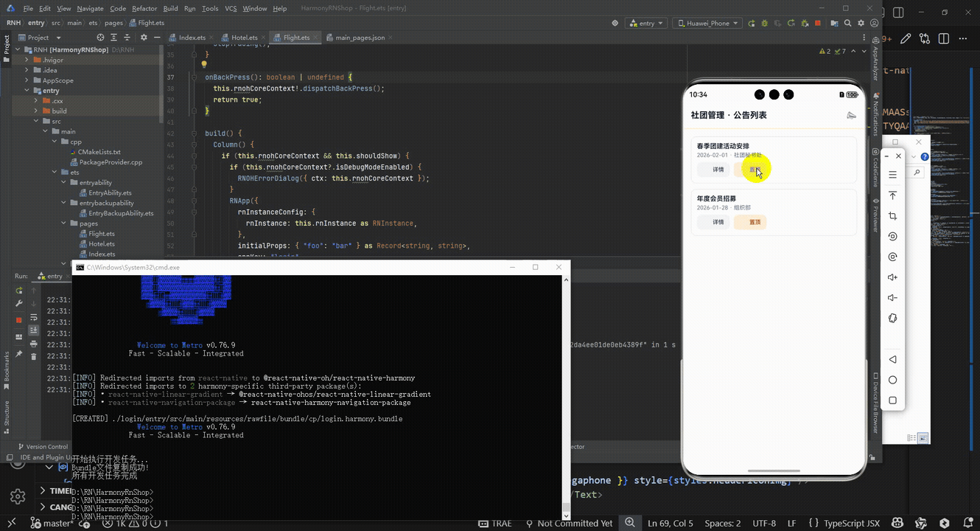Viewport: 980px width, 531px height.
Task: Click the emulator hamburger menu icon
Action: coord(892,175)
